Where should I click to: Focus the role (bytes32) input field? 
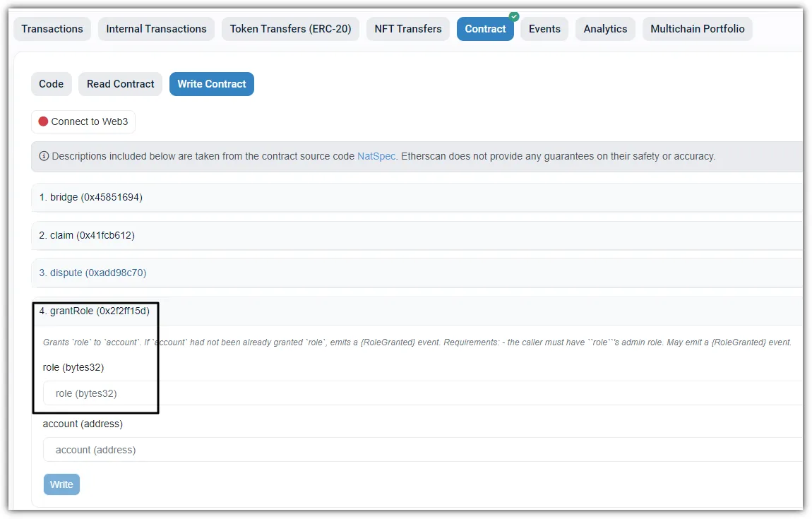tap(422, 393)
